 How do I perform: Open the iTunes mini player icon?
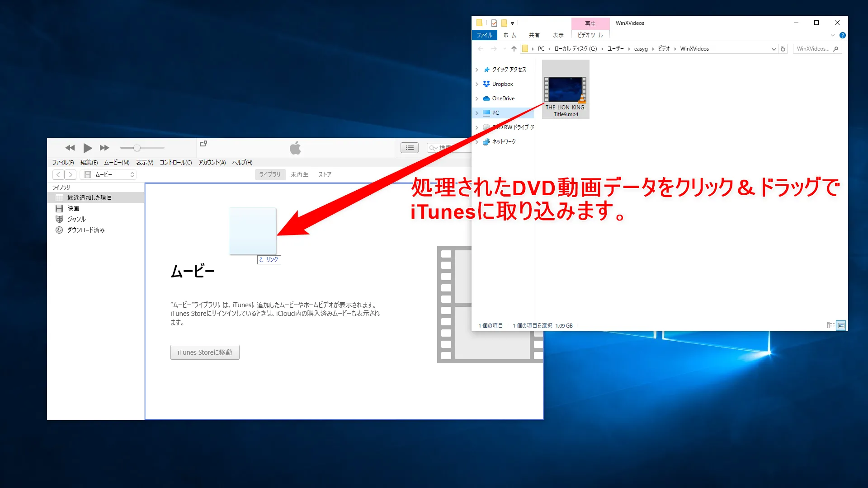pos(203,144)
